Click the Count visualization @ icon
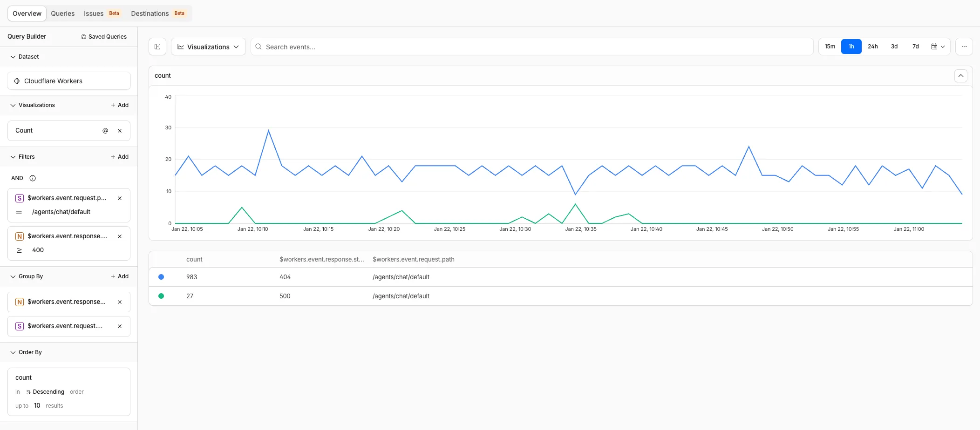The height and width of the screenshot is (430, 980). 105,131
